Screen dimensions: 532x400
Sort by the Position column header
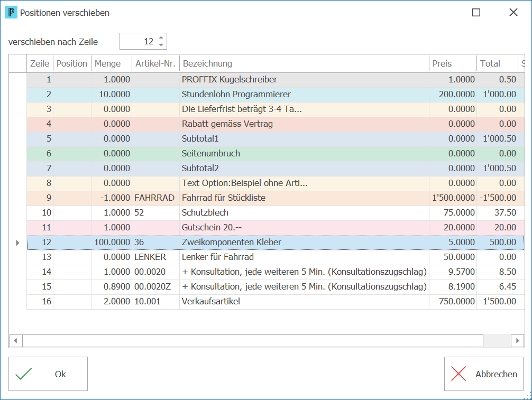(72, 63)
